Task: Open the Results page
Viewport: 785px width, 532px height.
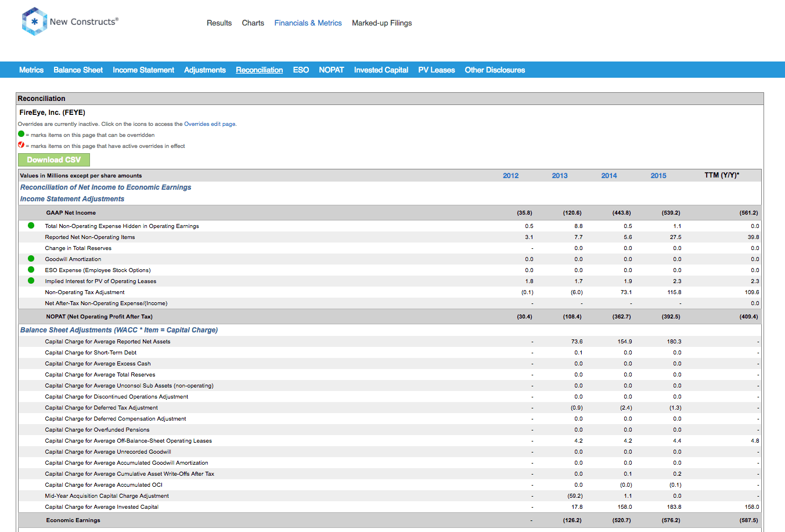Action: [x=219, y=23]
